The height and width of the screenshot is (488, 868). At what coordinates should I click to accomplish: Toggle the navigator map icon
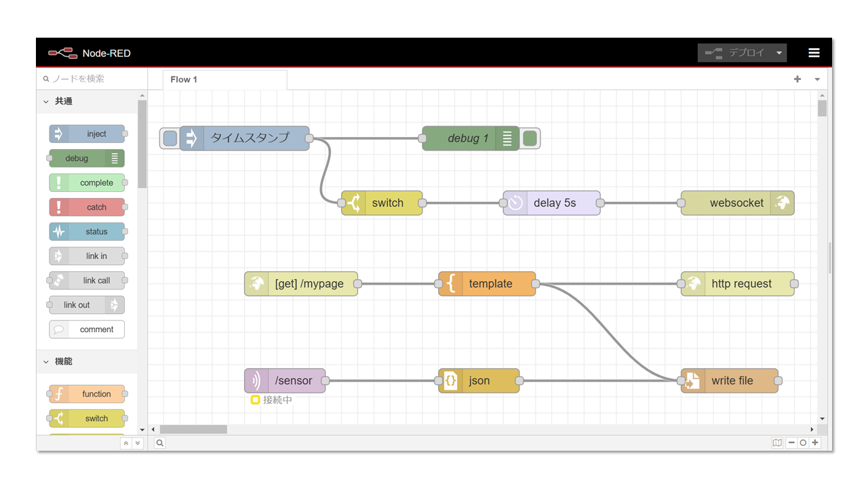pyautogui.click(x=777, y=443)
